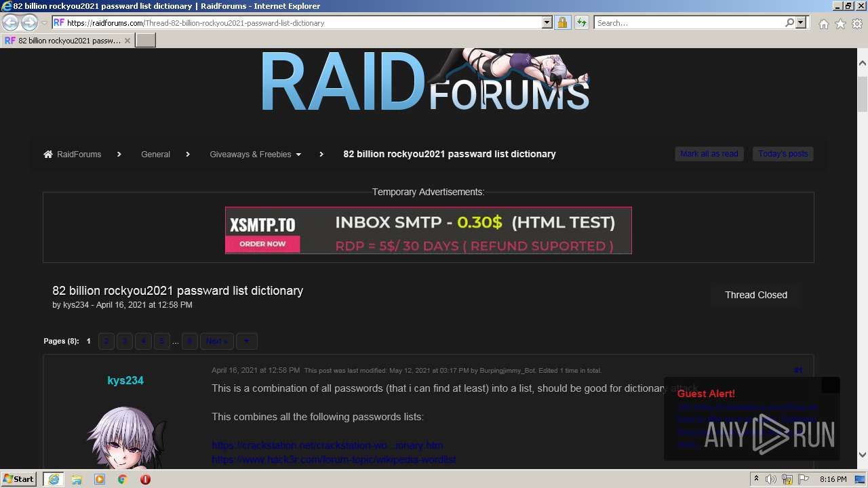Open Favorites star icon
This screenshot has height=488, width=868.
(840, 24)
